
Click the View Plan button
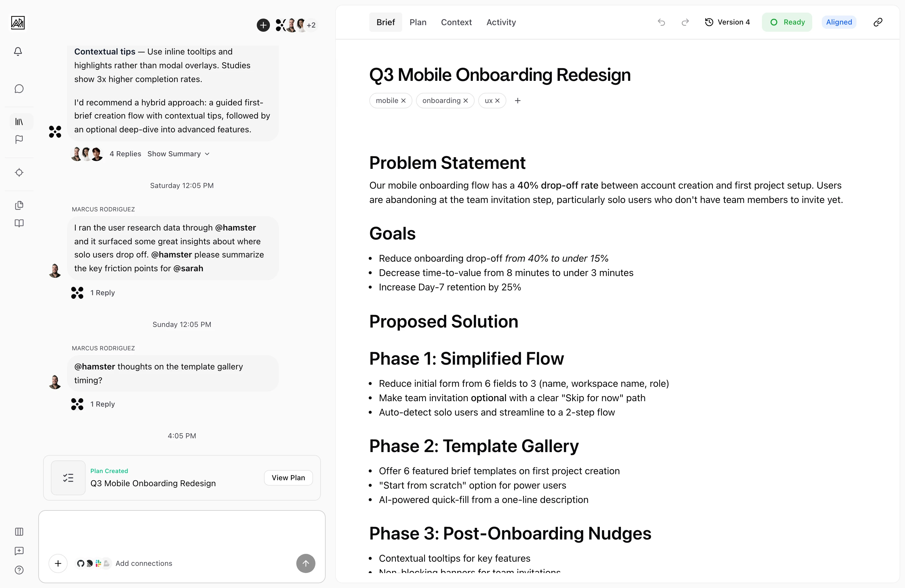pyautogui.click(x=288, y=478)
